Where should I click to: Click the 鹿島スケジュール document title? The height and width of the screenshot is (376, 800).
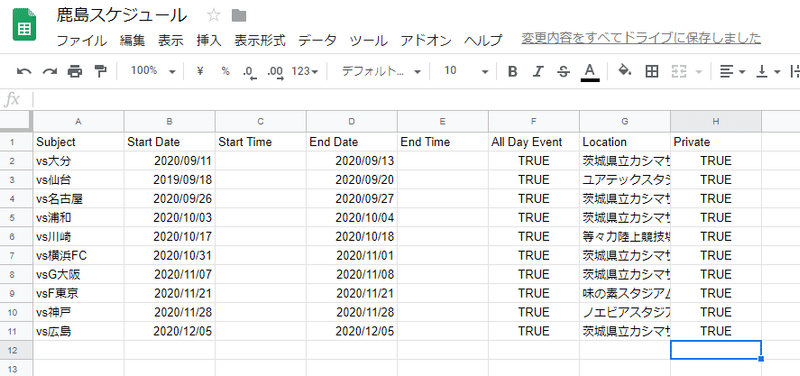pos(121,16)
